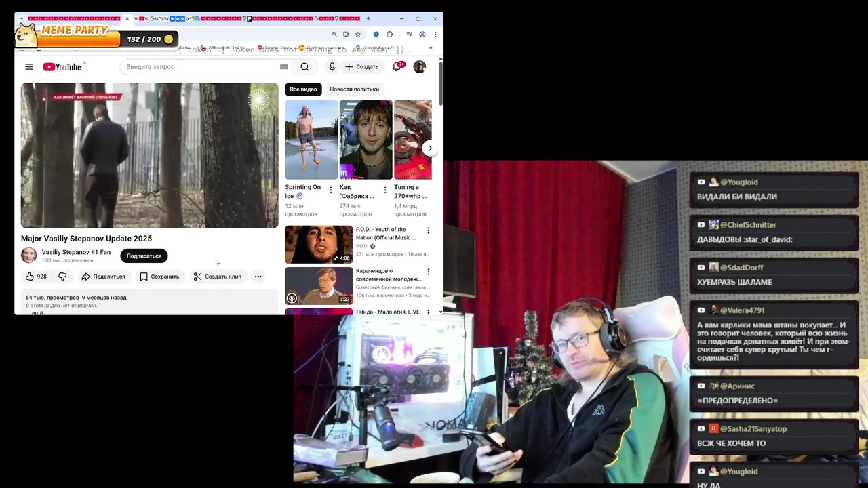Select the Новости политики filter chip
The width and height of the screenshot is (868, 488).
point(354,89)
